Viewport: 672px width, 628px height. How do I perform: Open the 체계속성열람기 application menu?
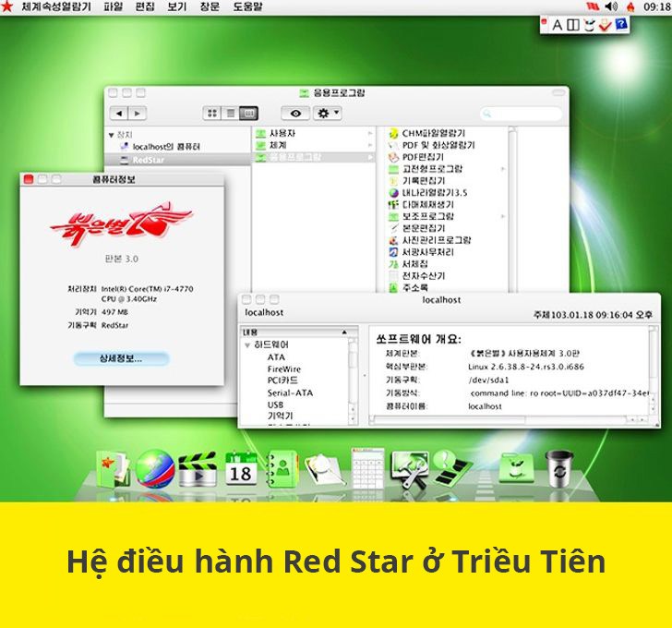point(56,6)
